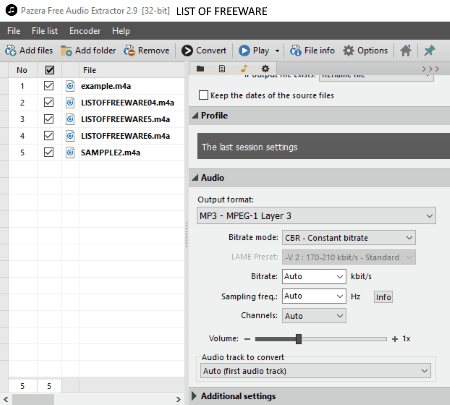This screenshot has height=405, width=450.
Task: Click the triple-chevron panel collapse arrows
Action: (x=430, y=69)
